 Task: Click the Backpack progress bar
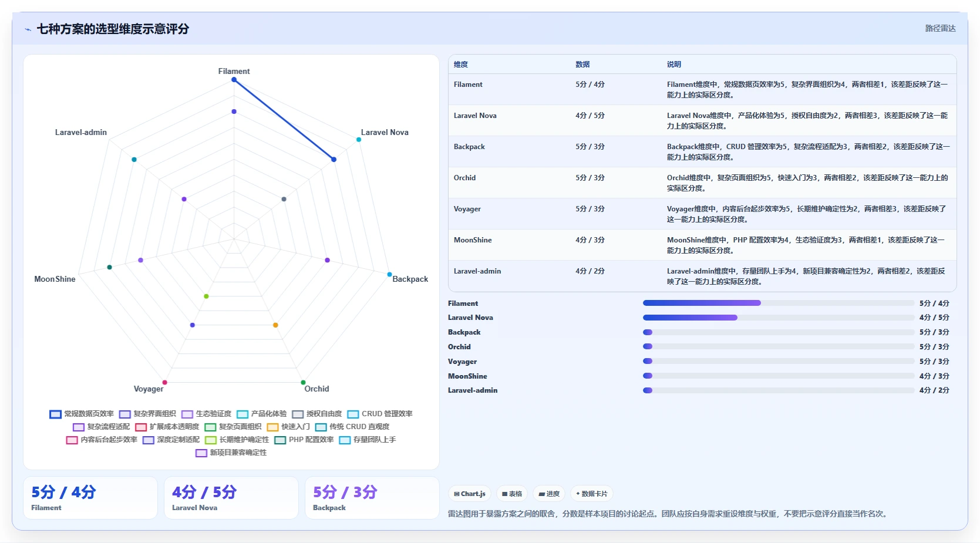[x=778, y=332]
